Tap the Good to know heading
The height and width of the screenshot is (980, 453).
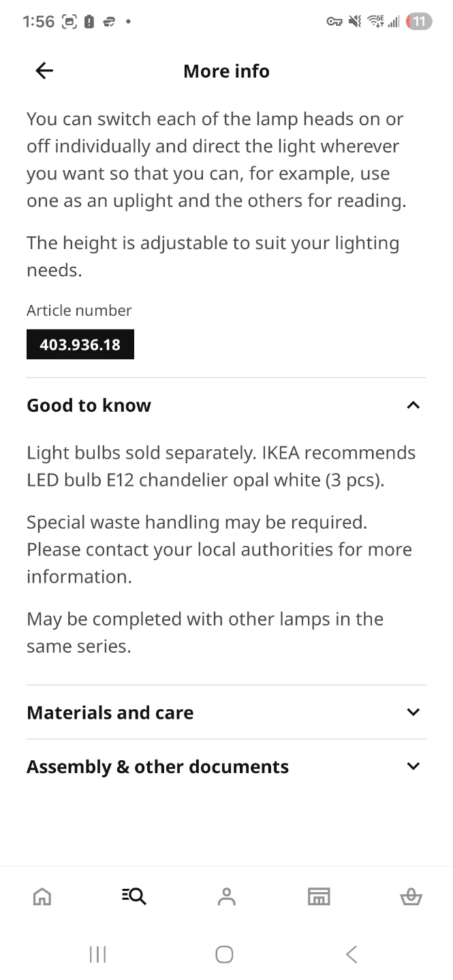89,406
